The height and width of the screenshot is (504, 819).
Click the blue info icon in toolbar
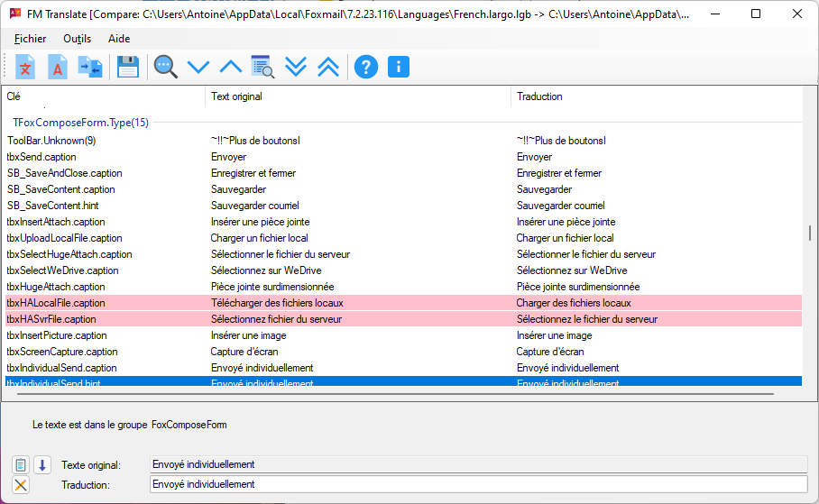pos(399,67)
